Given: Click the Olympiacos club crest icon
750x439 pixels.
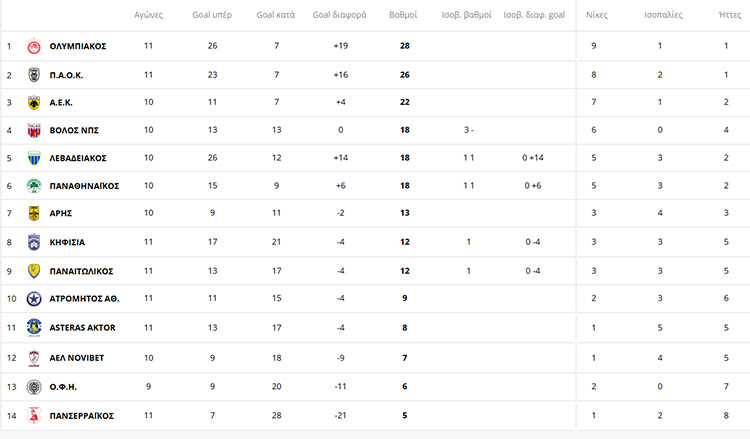Looking at the screenshot, I should coord(33,46).
